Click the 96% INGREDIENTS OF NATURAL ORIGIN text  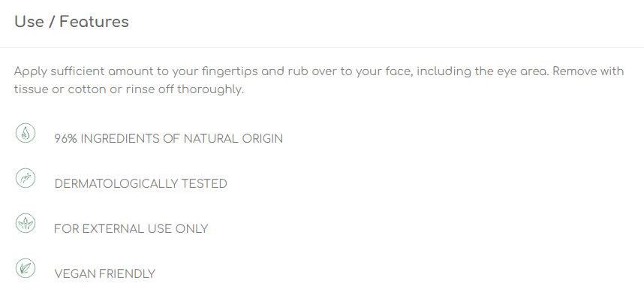(x=168, y=139)
